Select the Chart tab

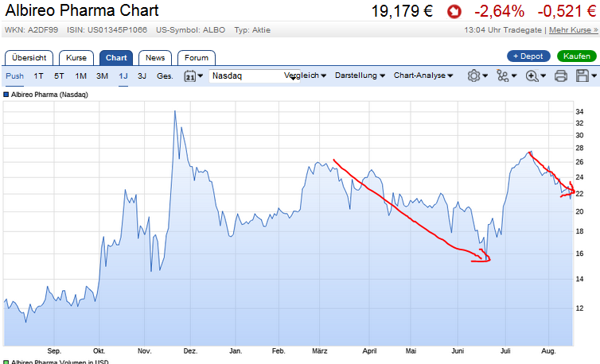click(116, 58)
